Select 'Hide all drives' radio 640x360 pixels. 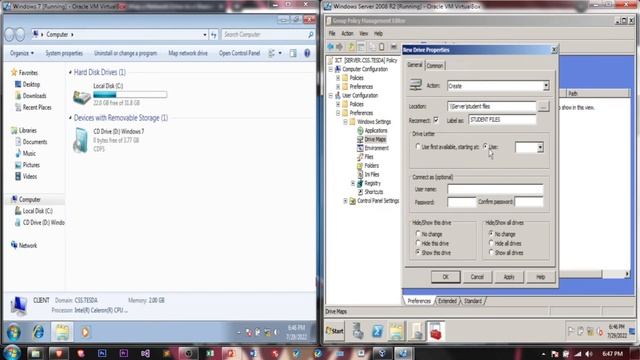click(x=491, y=243)
